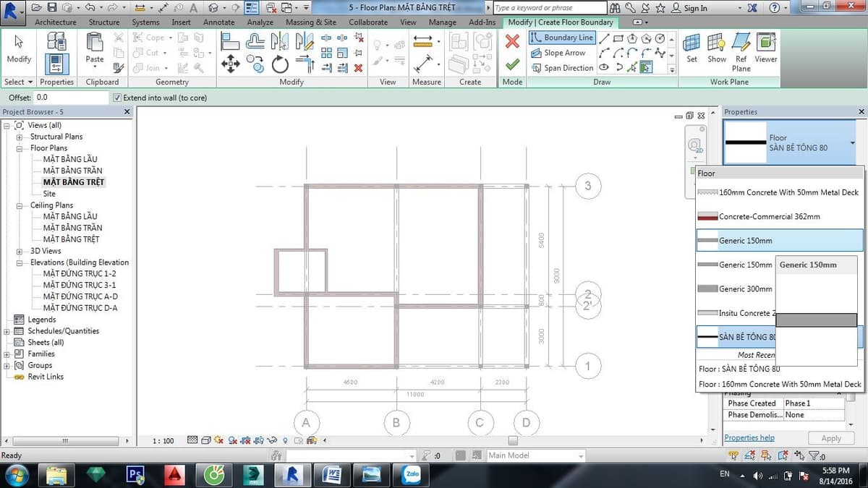Click the Offset value input field
Viewport: 868px width, 488px height.
point(70,97)
